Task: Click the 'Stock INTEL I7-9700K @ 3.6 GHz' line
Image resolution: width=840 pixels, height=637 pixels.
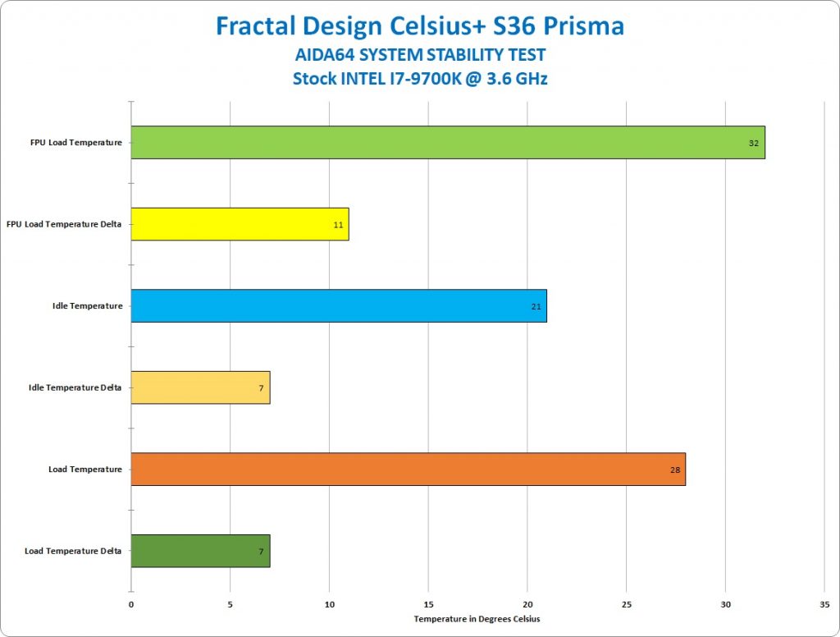Action: pos(420,79)
